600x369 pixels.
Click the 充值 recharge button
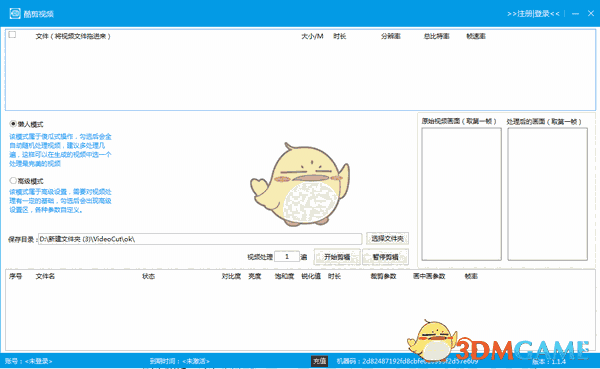point(319,361)
